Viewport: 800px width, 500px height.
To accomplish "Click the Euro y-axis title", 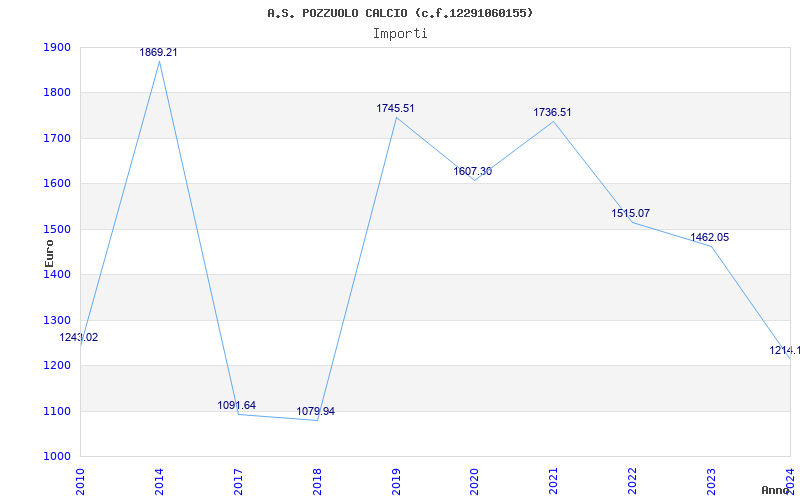I will coord(49,253).
